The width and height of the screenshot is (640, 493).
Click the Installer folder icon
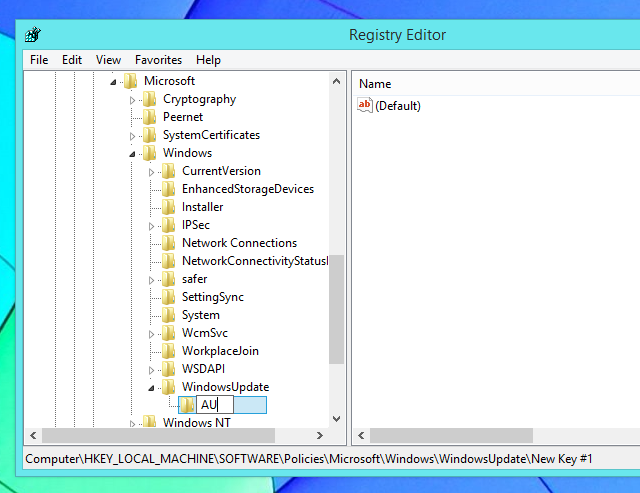pos(169,207)
